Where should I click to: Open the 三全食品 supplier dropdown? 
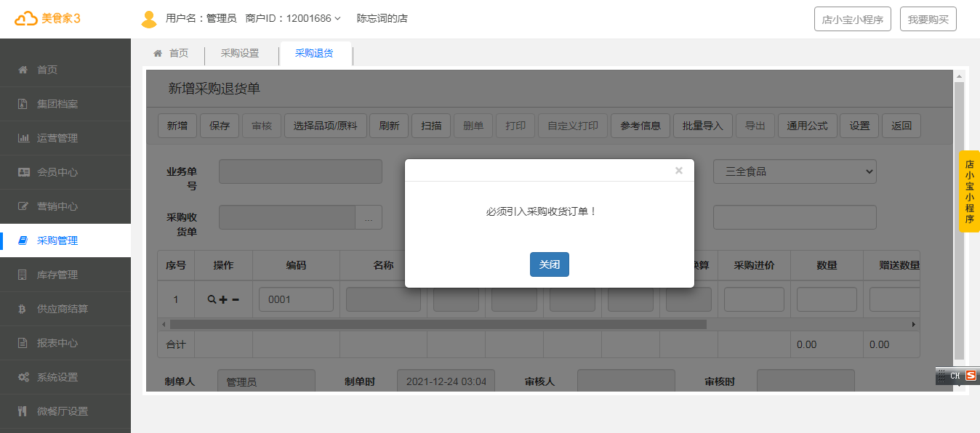coord(795,171)
